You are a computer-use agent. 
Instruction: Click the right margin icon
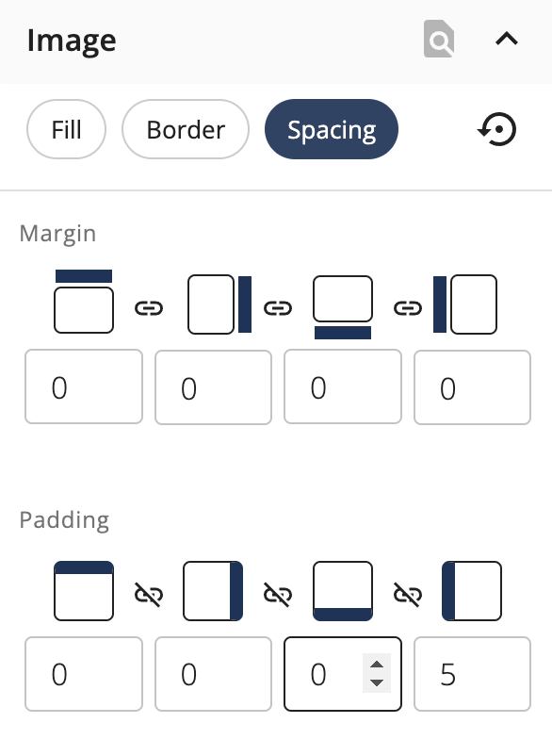tap(219, 304)
